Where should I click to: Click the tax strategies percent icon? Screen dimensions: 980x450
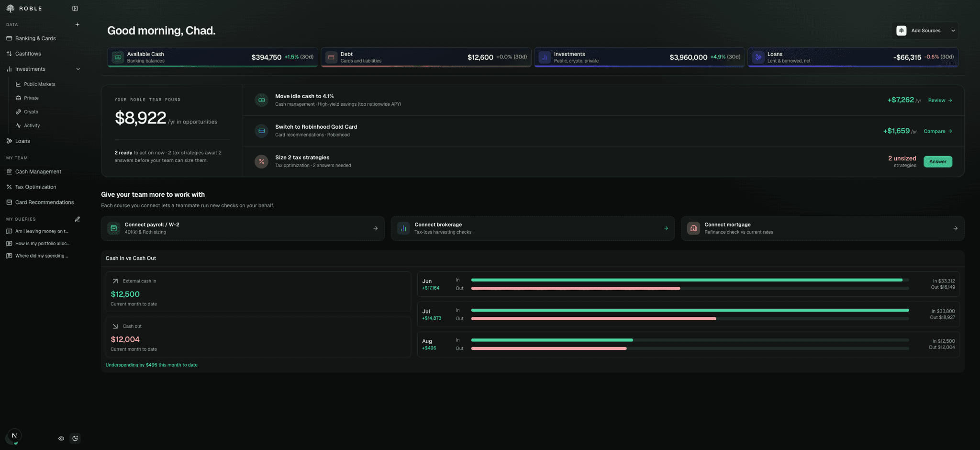(262, 161)
